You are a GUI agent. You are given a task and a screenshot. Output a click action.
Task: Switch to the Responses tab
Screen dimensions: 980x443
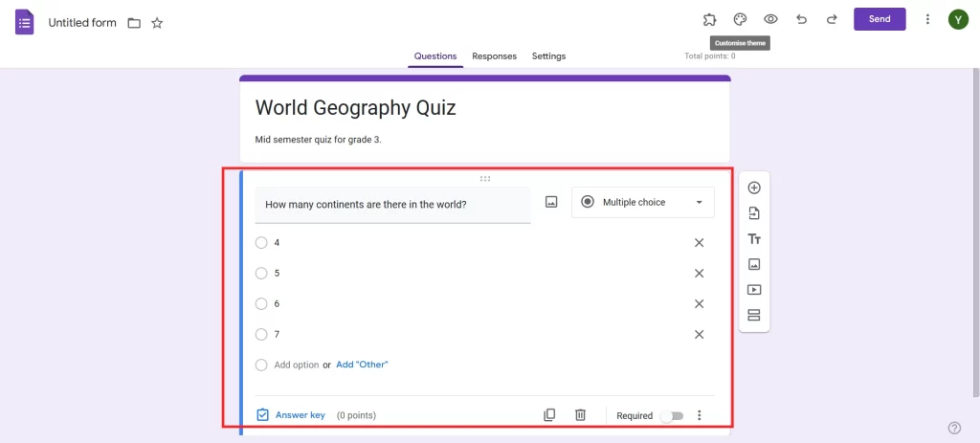pyautogui.click(x=494, y=56)
